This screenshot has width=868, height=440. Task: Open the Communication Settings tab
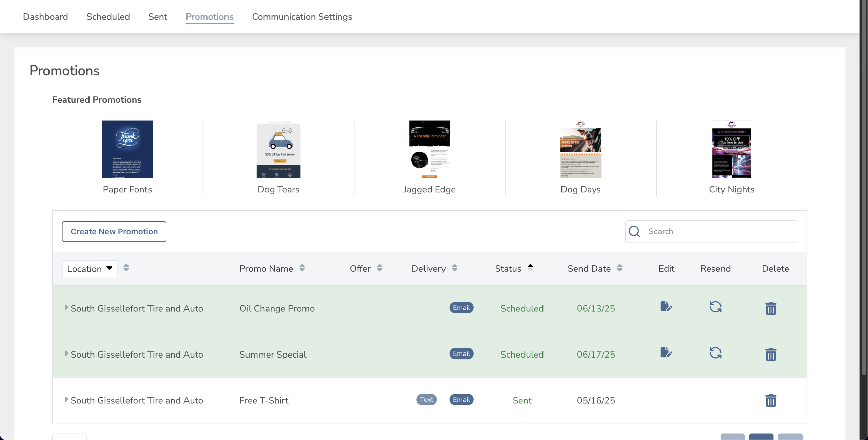[302, 17]
